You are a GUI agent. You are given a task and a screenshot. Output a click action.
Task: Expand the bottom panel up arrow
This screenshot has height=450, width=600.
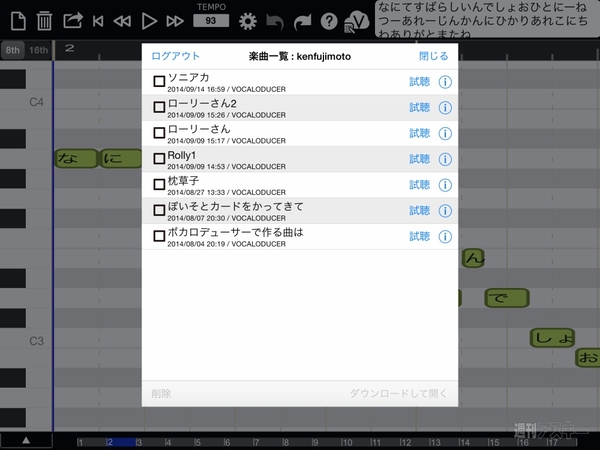pyautogui.click(x=26, y=440)
